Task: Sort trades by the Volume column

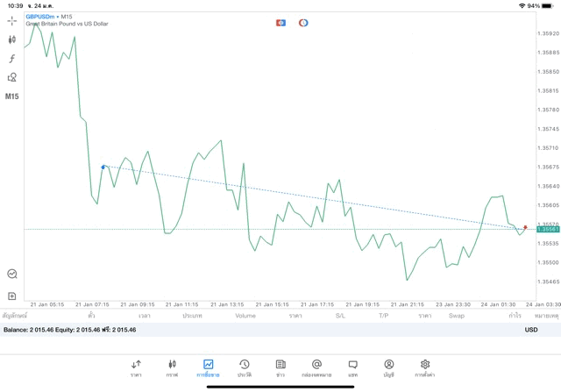Action: click(x=245, y=315)
